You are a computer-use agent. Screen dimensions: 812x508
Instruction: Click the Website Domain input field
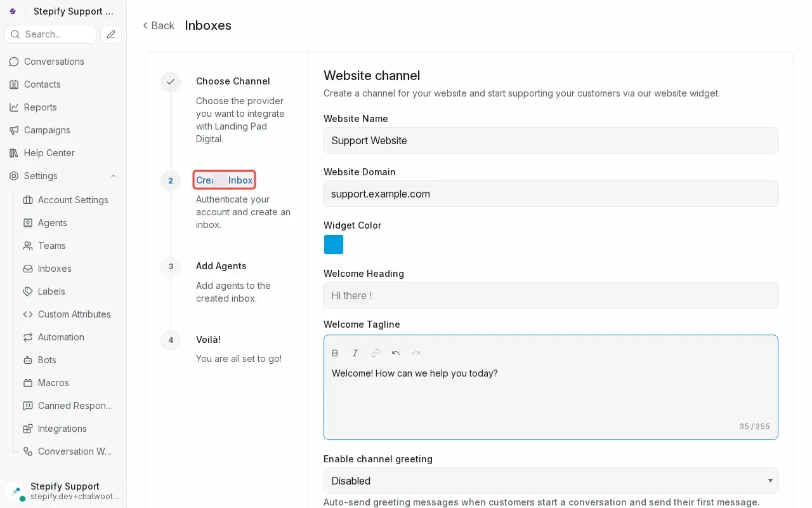[551, 194]
